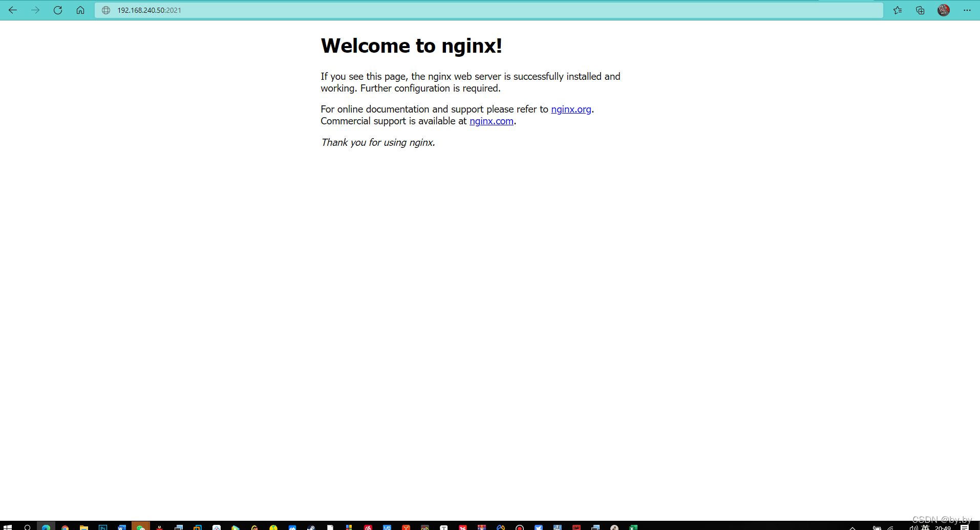
Task: Launch Google Chrome from taskbar
Action: (65, 527)
